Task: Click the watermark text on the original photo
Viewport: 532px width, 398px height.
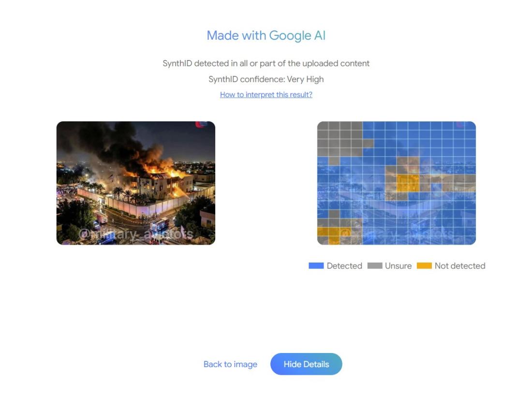Action: tap(136, 235)
